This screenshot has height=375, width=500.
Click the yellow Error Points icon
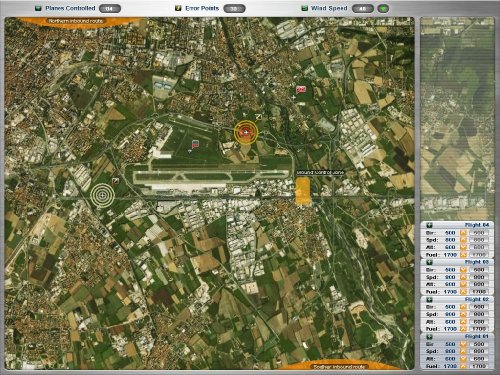[178, 8]
